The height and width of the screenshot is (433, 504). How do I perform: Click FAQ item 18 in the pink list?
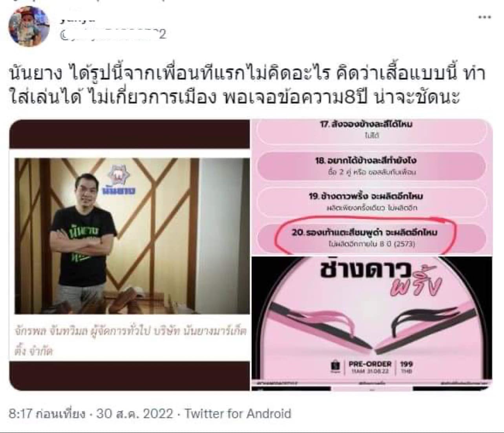(x=371, y=166)
